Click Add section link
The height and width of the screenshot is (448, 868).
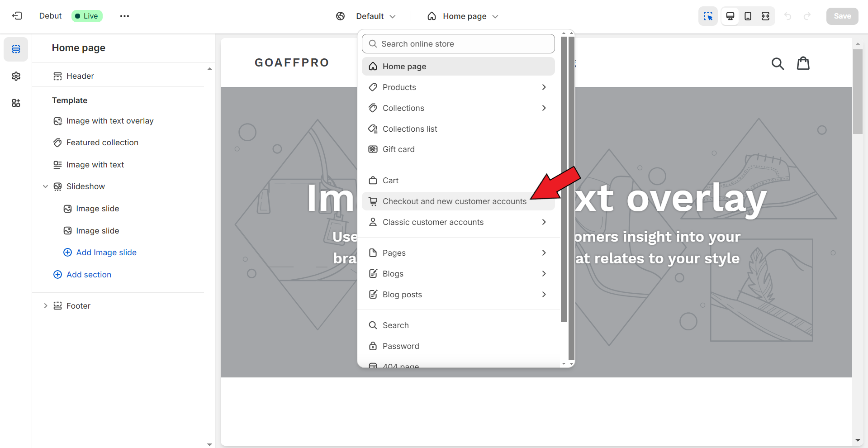[89, 275]
